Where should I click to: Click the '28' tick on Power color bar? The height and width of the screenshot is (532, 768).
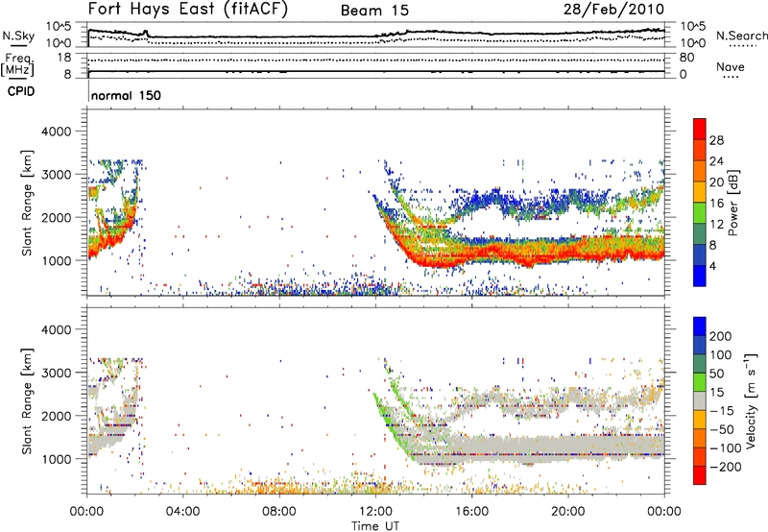(x=716, y=140)
